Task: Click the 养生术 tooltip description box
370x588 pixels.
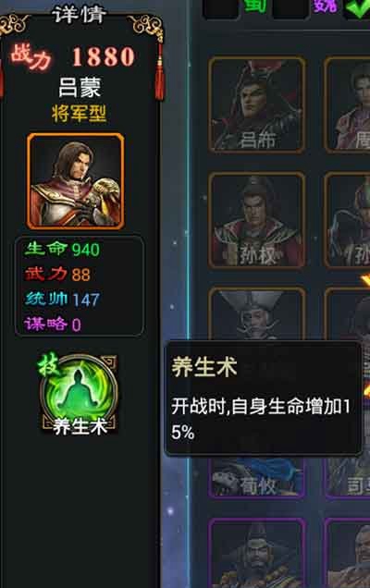Action: click(263, 398)
